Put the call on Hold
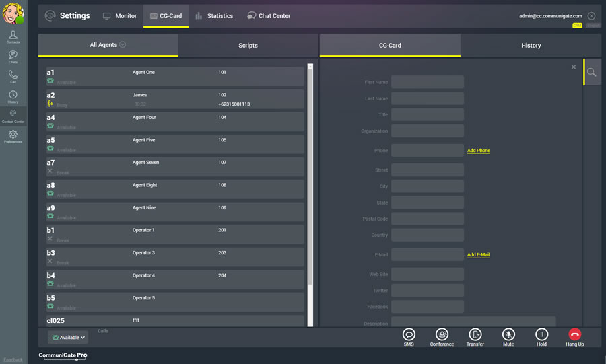The image size is (606, 364). (x=541, y=337)
